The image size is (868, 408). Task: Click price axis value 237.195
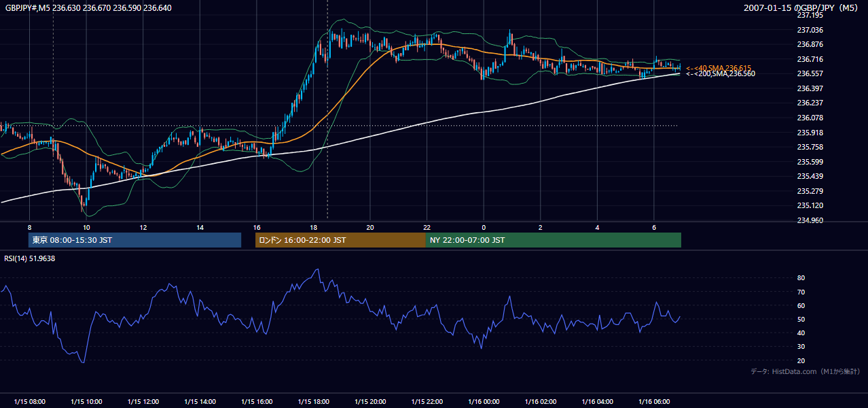pyautogui.click(x=809, y=15)
